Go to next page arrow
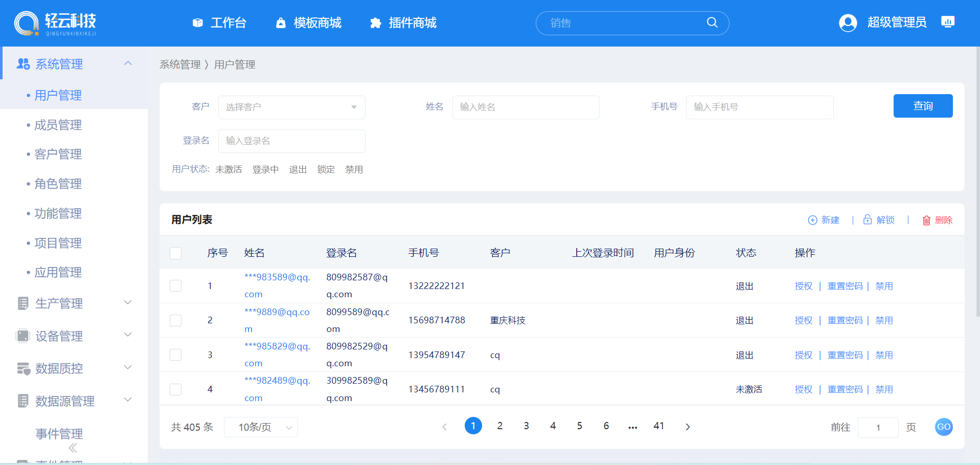The height and width of the screenshot is (465, 980). click(688, 427)
